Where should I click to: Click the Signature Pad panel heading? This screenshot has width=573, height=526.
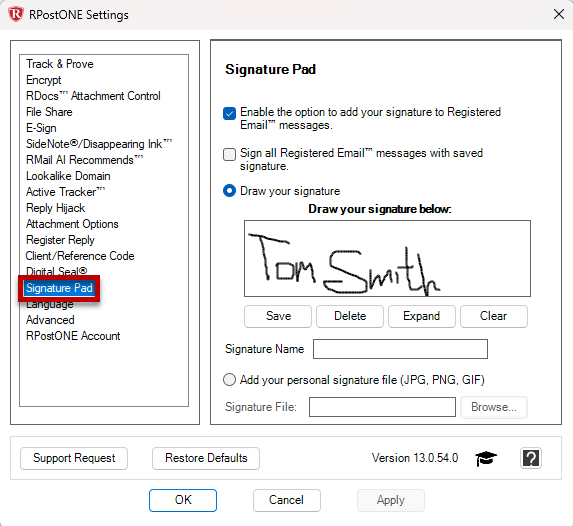(x=270, y=69)
